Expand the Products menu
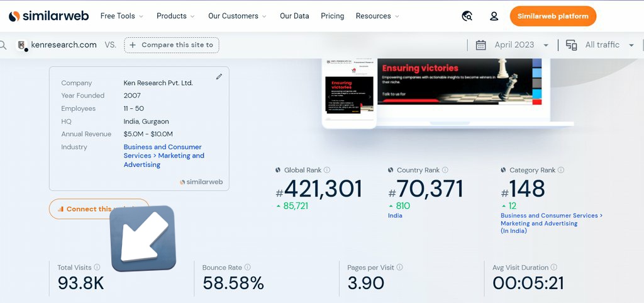Viewport: 644px width, 303px height. (176, 16)
